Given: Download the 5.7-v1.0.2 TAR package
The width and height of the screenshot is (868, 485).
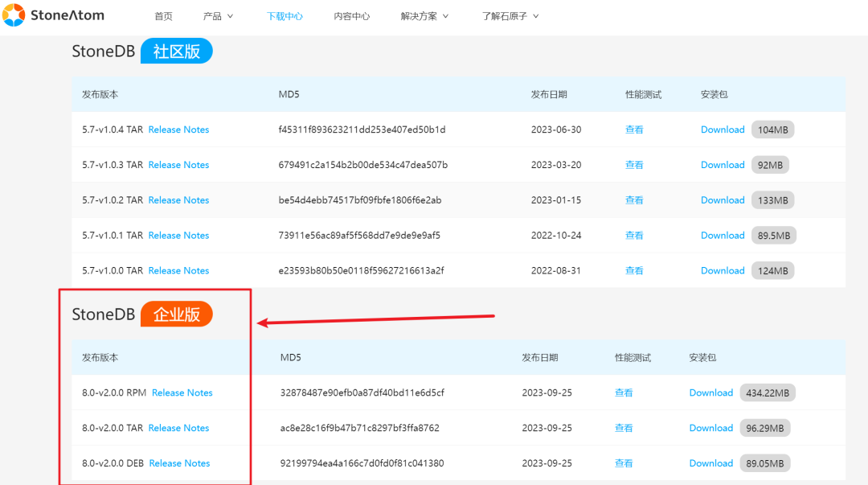Looking at the screenshot, I should point(723,200).
